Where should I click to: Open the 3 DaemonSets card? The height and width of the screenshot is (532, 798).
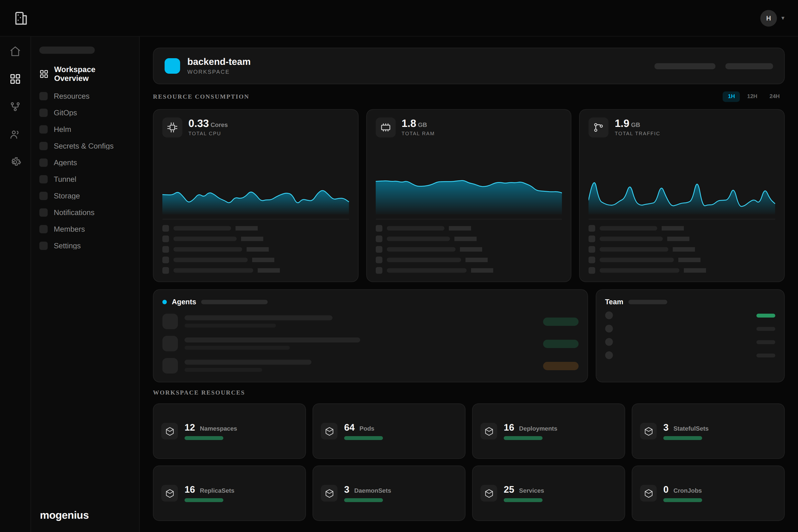tap(389, 493)
